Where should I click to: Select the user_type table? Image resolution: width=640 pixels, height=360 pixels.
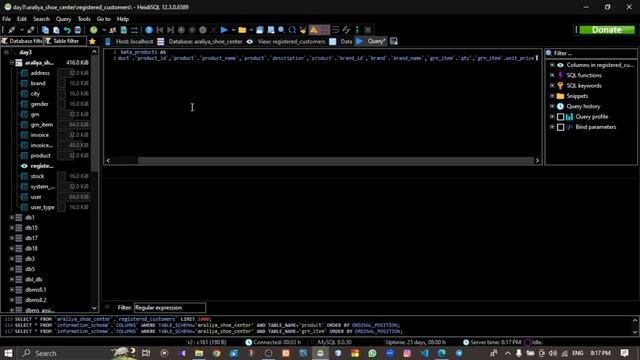42,207
